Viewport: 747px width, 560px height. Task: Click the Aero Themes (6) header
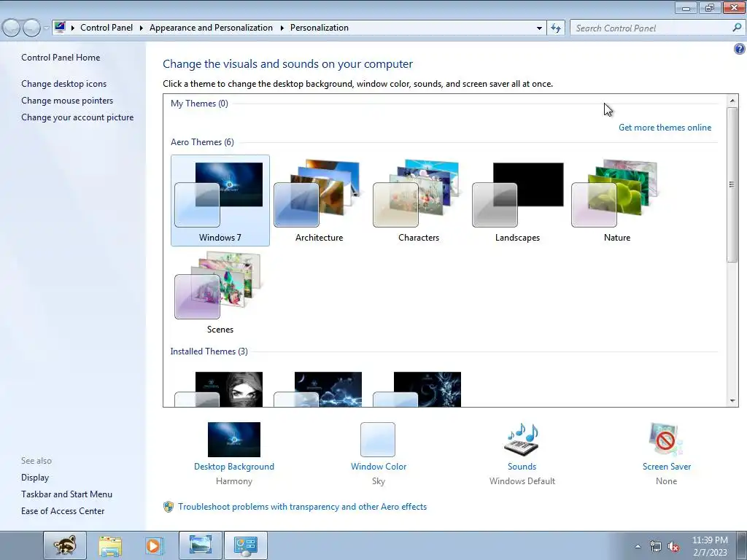pyautogui.click(x=202, y=142)
